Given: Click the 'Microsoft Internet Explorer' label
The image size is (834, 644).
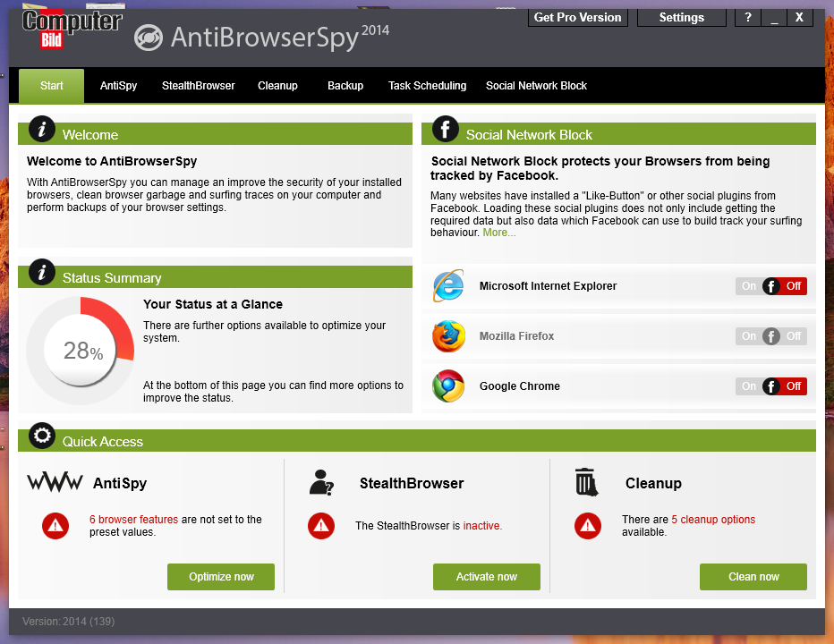Looking at the screenshot, I should click(548, 286).
